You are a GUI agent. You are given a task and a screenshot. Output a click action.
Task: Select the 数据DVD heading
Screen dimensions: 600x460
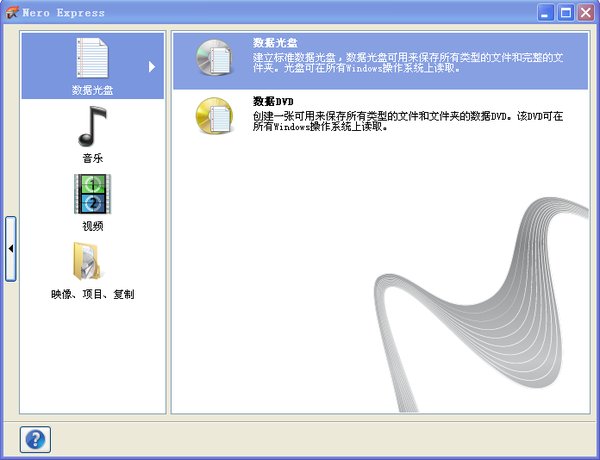pyautogui.click(x=273, y=101)
